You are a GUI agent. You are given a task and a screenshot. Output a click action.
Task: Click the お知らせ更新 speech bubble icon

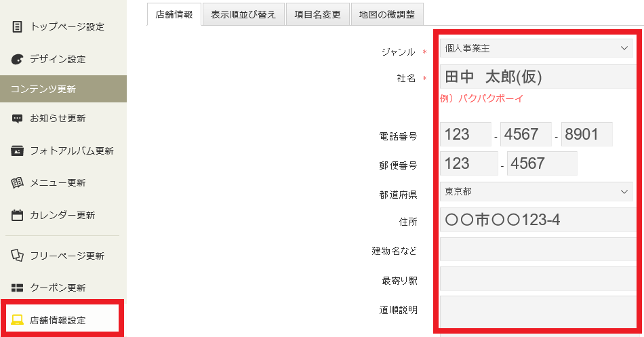pyautogui.click(x=17, y=119)
